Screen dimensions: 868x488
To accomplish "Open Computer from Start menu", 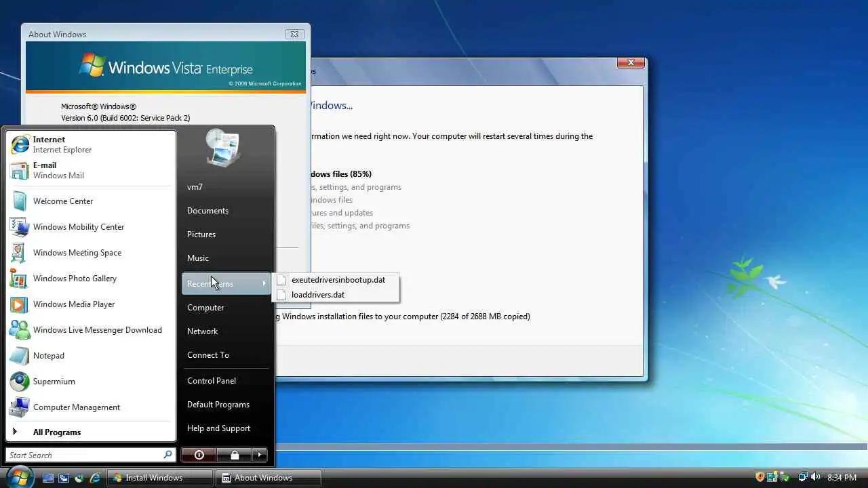I will pos(226,308).
